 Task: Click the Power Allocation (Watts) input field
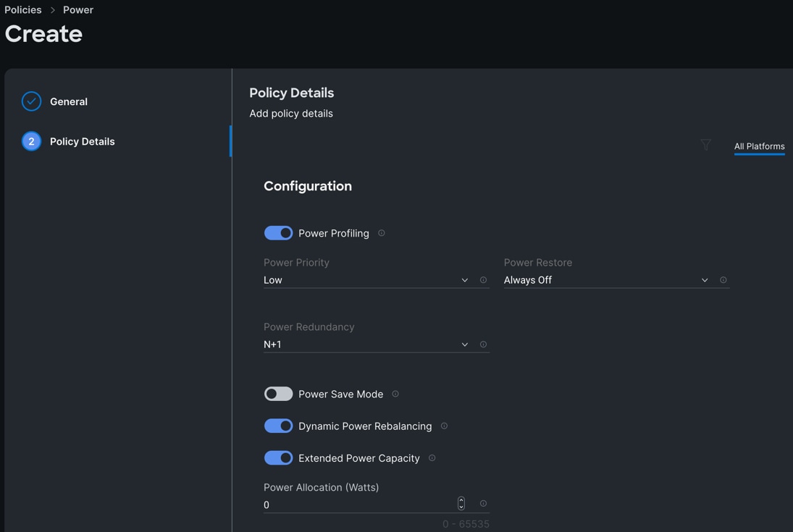click(x=358, y=505)
